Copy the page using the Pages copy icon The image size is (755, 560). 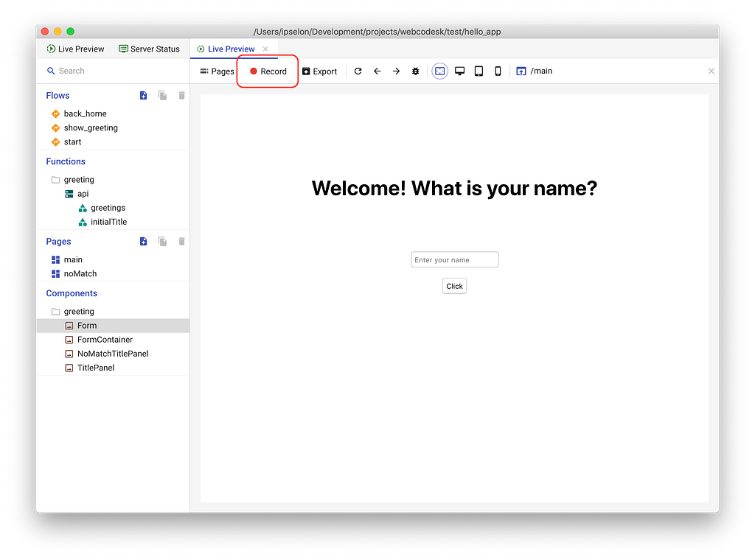tap(163, 242)
